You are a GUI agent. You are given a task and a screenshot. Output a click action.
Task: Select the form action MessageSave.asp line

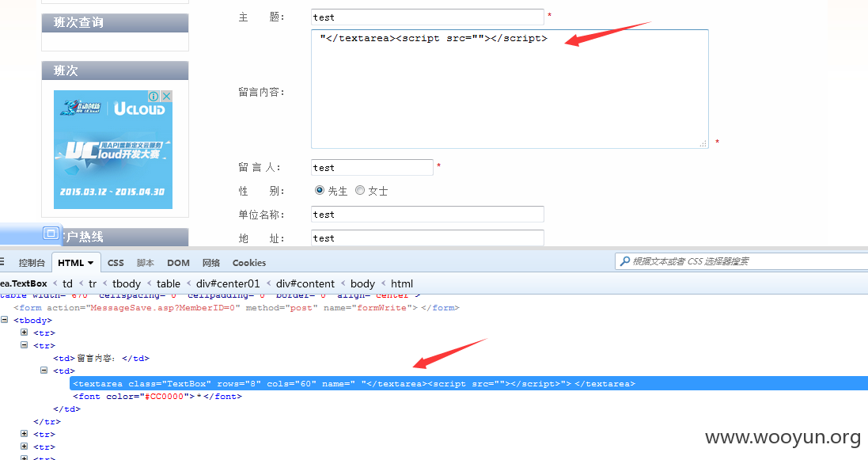click(237, 307)
